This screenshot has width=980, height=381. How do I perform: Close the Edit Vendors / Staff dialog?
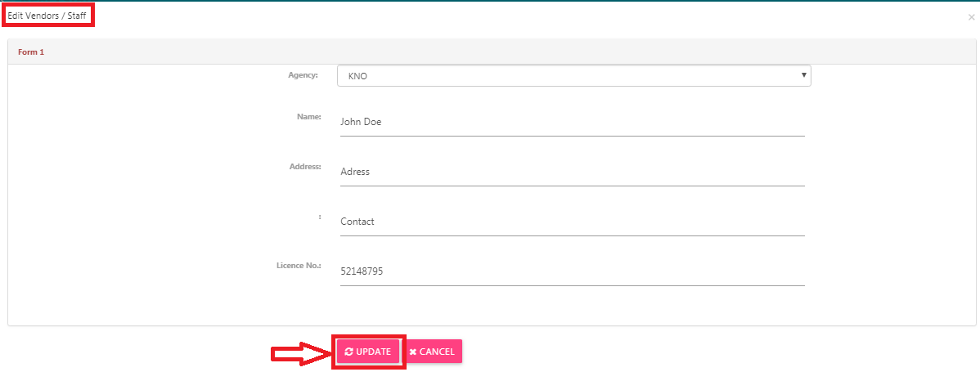coord(971,17)
